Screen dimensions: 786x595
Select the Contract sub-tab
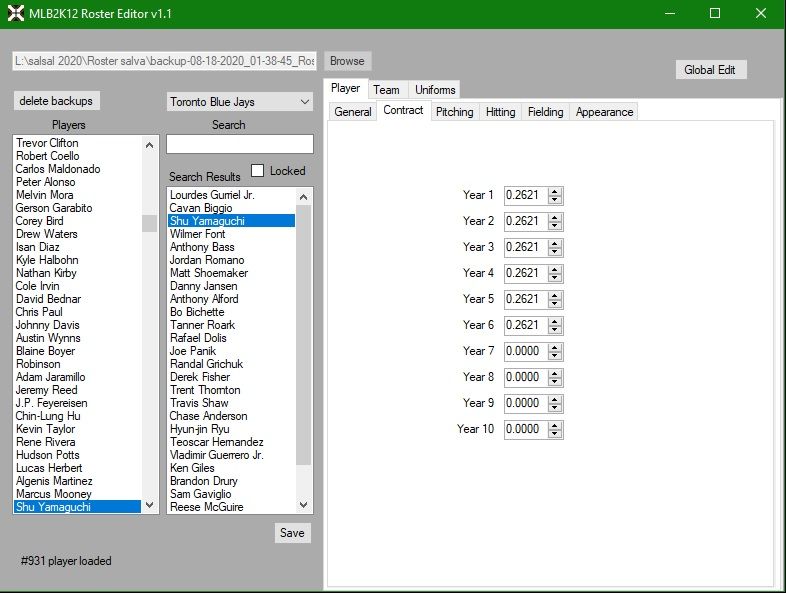(403, 110)
